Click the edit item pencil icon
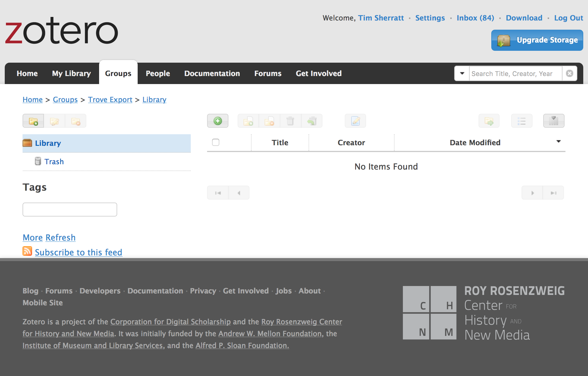The width and height of the screenshot is (588, 376). pyautogui.click(x=355, y=121)
